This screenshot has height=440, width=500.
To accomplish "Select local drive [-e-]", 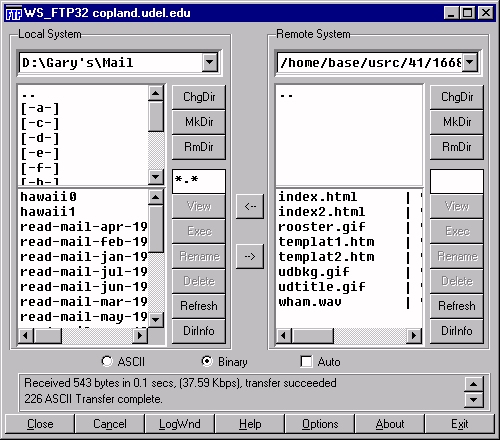I will (40, 153).
